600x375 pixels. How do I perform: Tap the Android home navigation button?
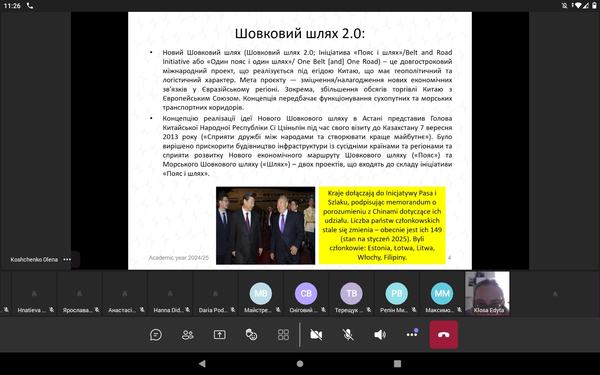(x=300, y=364)
